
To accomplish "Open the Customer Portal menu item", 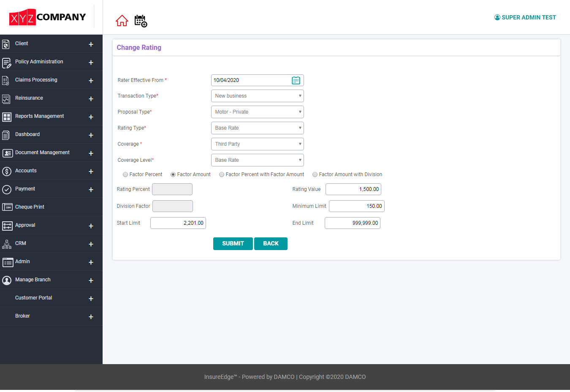I will [33, 298].
